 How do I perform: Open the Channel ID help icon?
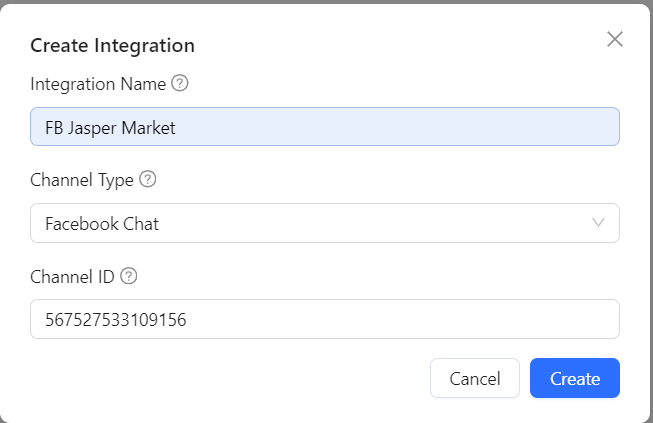coord(128,276)
